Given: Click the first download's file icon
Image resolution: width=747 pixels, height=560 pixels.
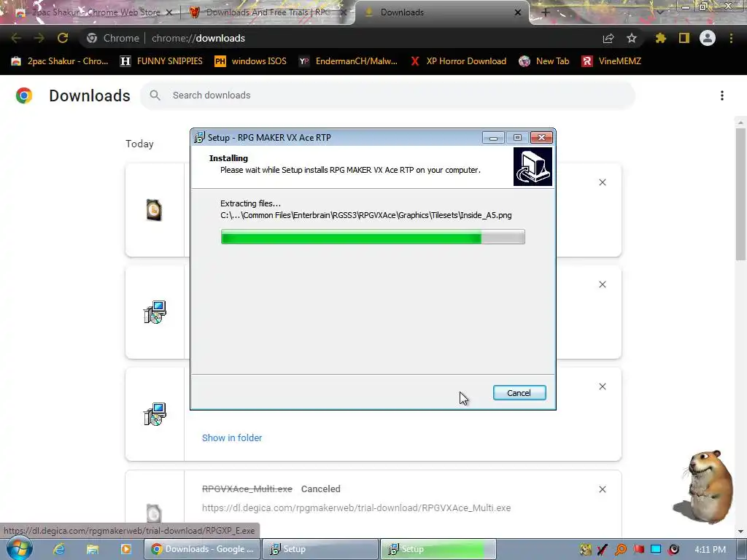Looking at the screenshot, I should click(x=154, y=210).
